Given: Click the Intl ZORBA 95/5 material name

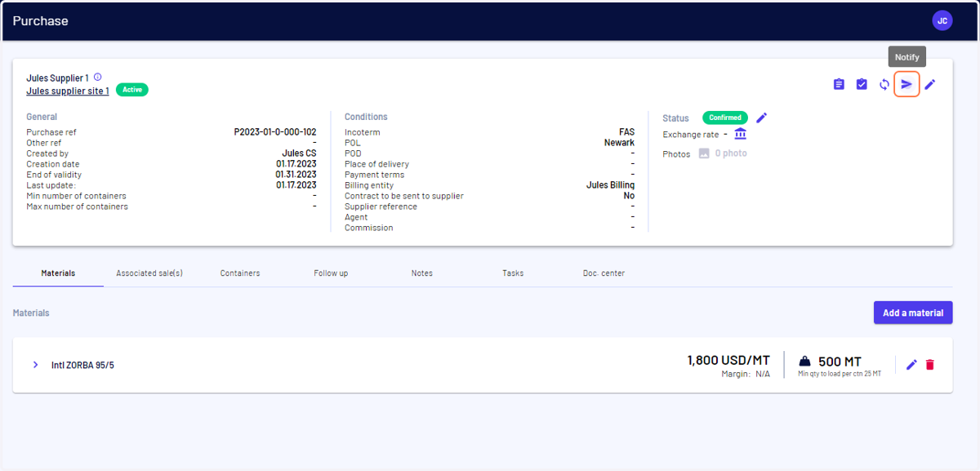Looking at the screenshot, I should click(82, 365).
